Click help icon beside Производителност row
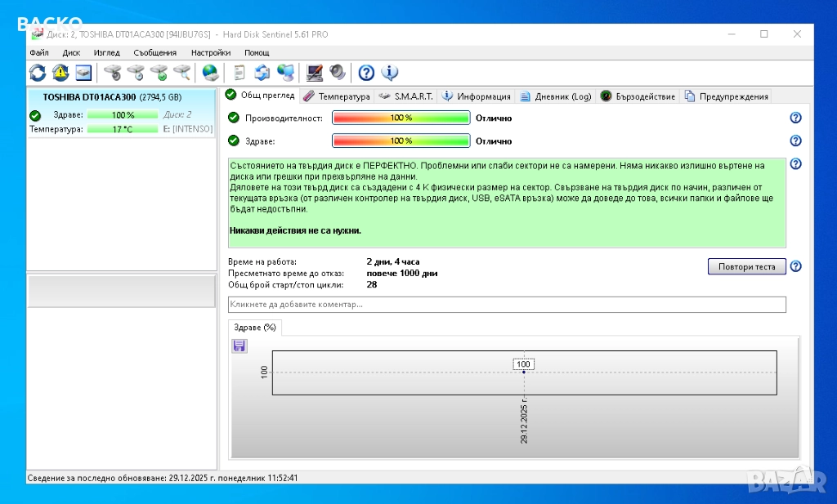This screenshot has width=837, height=504. coord(795,118)
